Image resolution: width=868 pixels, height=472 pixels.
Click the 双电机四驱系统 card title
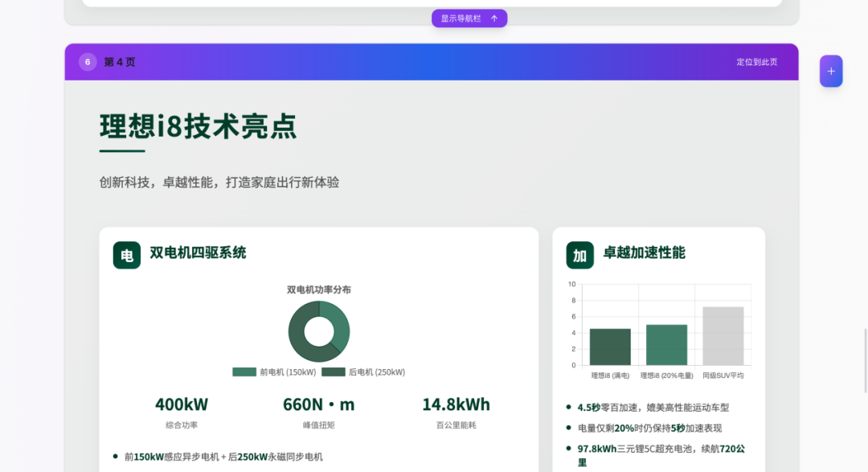198,252
